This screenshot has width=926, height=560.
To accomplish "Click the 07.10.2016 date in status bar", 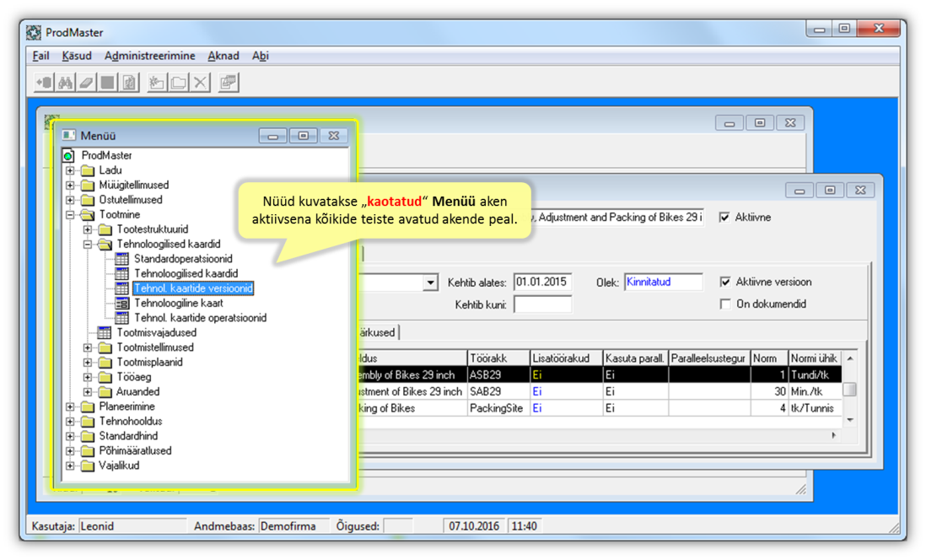I will (x=474, y=525).
